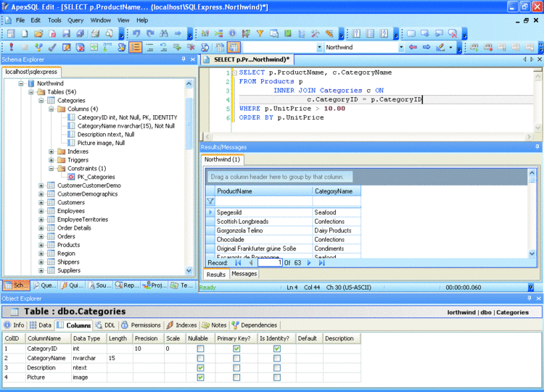Viewport: 544px width, 392px height.
Task: Go to first record in results navigator
Action: point(238,263)
